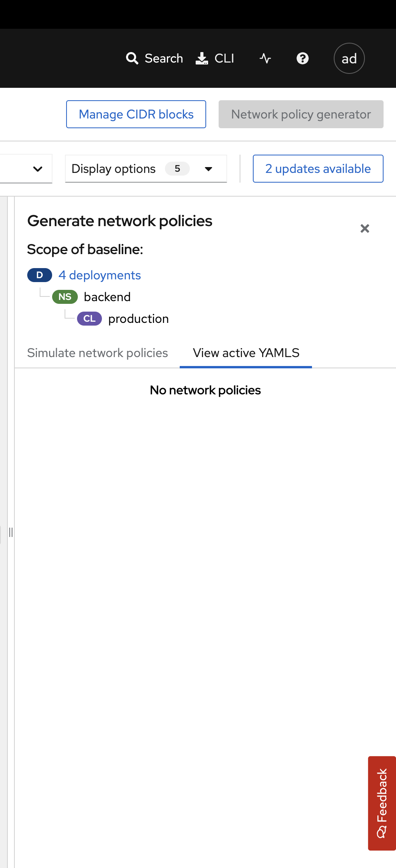Image resolution: width=396 pixels, height=868 pixels.
Task: Click the Feedback speech bubble icon
Action: point(382,832)
